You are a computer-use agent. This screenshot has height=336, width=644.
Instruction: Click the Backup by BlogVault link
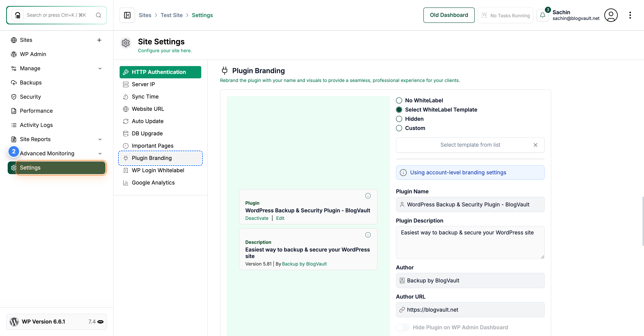pos(304,264)
